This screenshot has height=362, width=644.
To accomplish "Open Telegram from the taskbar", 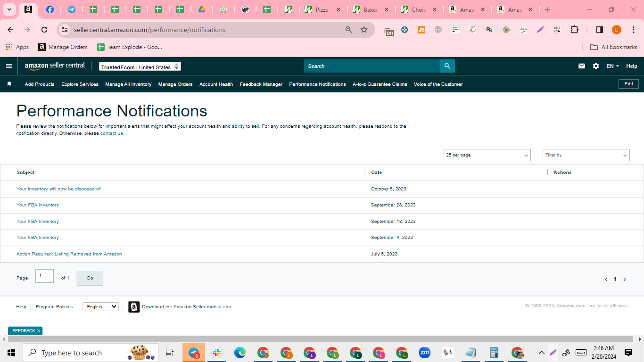I will click(x=194, y=353).
